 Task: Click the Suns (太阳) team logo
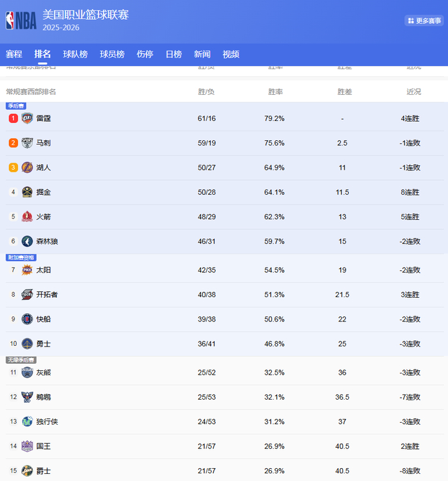[27, 270]
